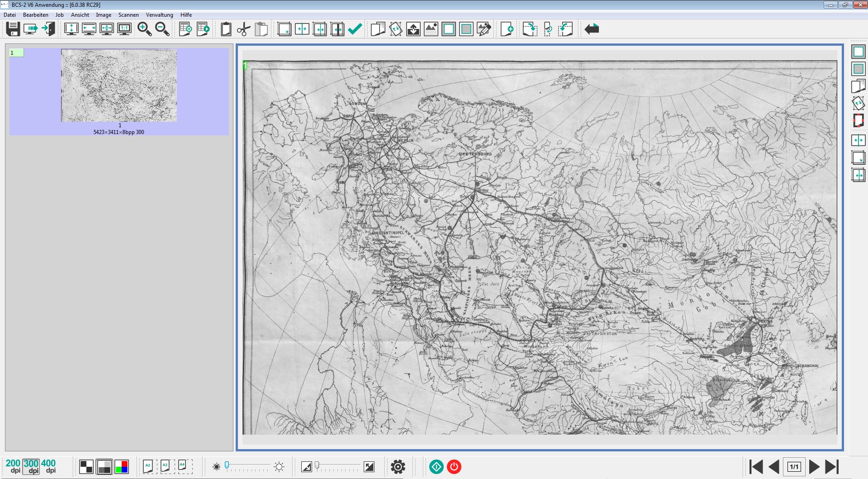Click the black back arrow icon
This screenshot has width=868, height=479.
591,29
